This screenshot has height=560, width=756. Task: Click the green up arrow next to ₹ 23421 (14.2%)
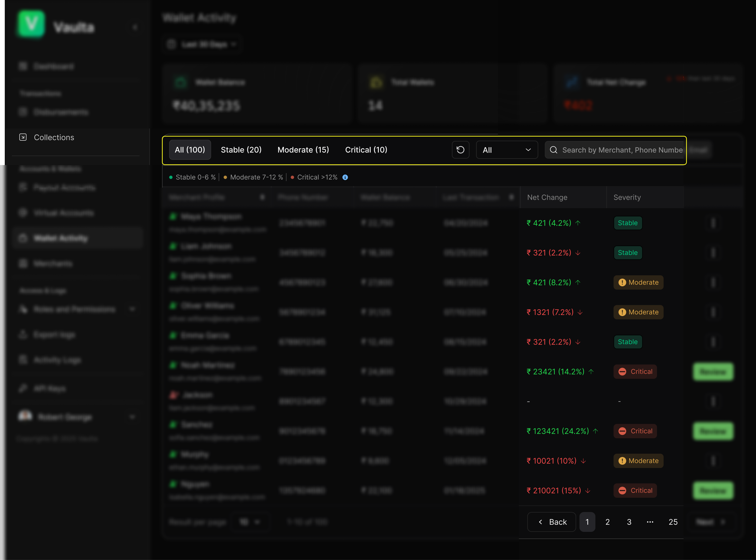point(591,372)
